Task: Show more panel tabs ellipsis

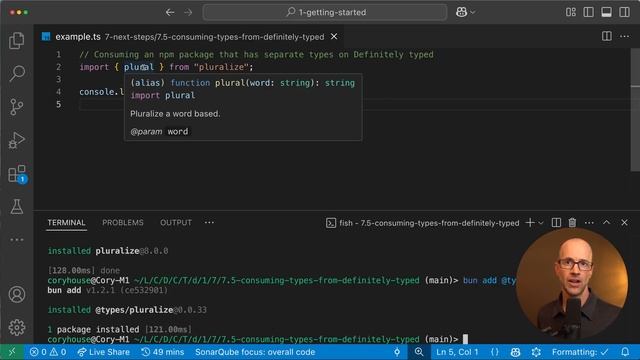Action: (209, 222)
